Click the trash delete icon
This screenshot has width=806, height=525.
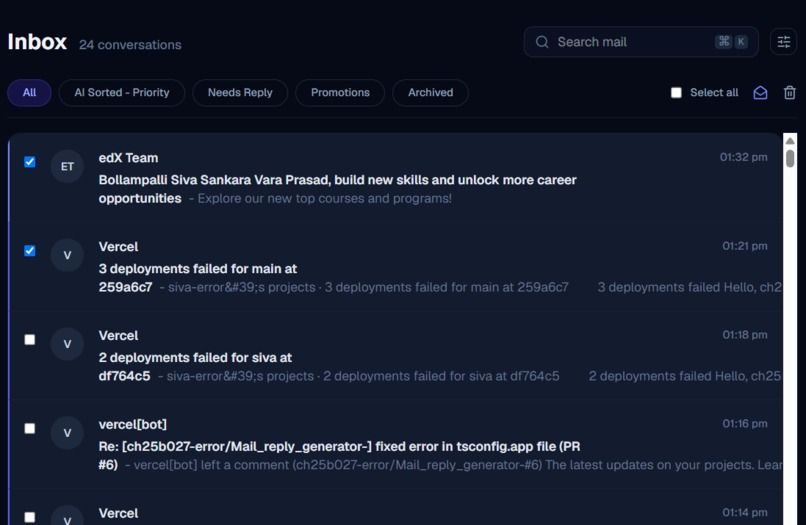click(790, 93)
